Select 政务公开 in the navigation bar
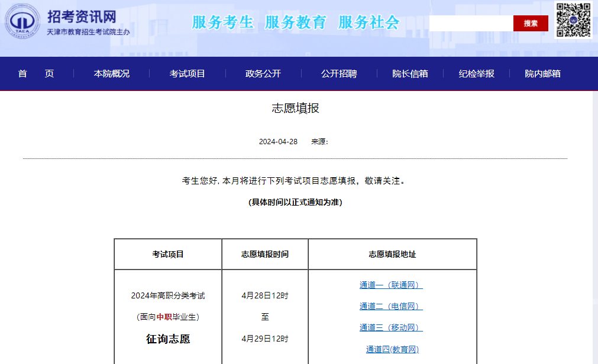The image size is (598, 364). pos(263,73)
